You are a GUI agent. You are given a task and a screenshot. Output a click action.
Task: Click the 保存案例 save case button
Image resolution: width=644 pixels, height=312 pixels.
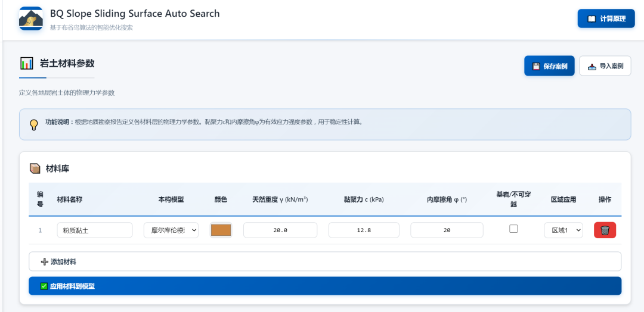click(x=549, y=66)
